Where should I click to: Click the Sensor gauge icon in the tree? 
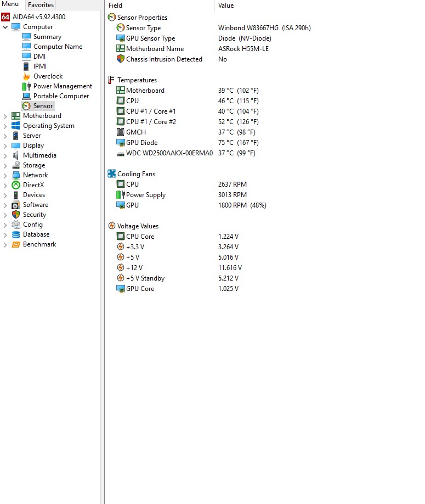(x=26, y=106)
